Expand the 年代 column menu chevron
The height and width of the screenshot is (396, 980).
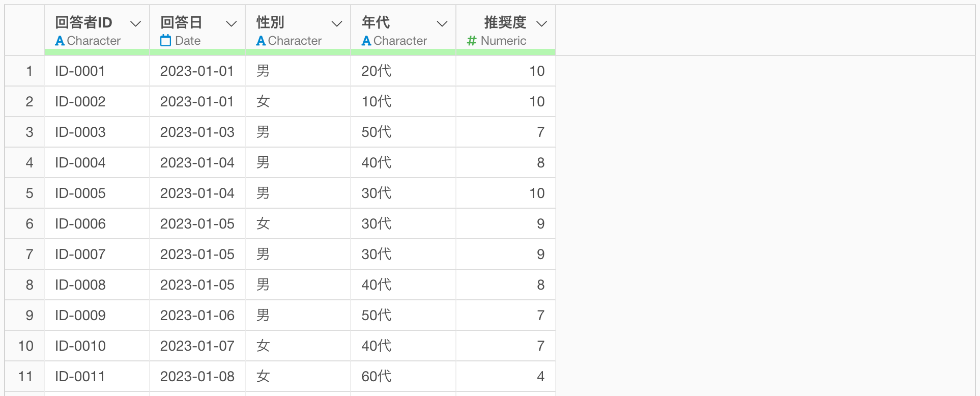(442, 23)
